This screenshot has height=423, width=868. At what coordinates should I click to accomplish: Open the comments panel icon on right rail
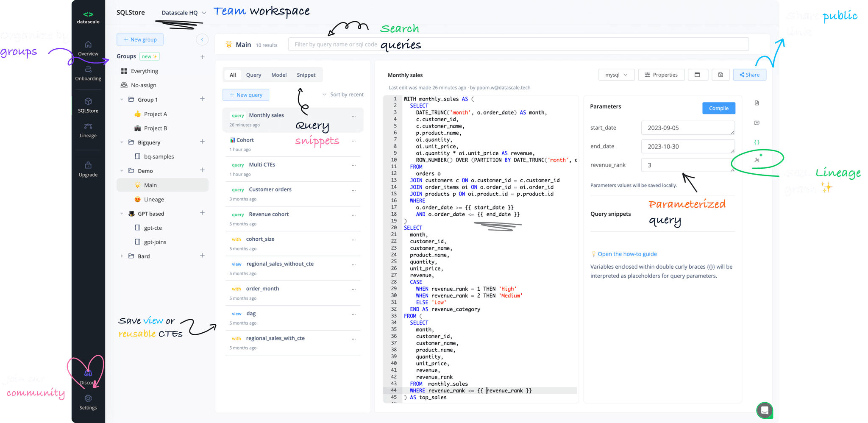pyautogui.click(x=757, y=122)
